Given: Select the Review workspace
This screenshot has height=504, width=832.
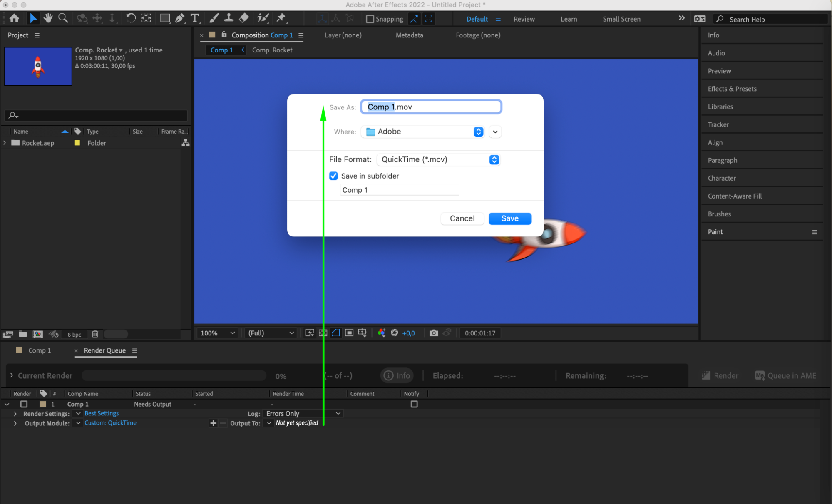Looking at the screenshot, I should click(524, 19).
